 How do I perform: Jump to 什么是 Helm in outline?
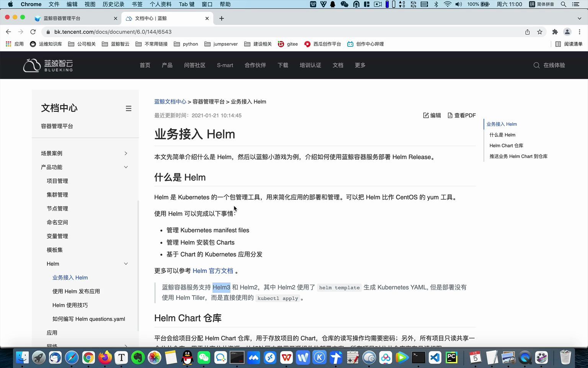[502, 135]
